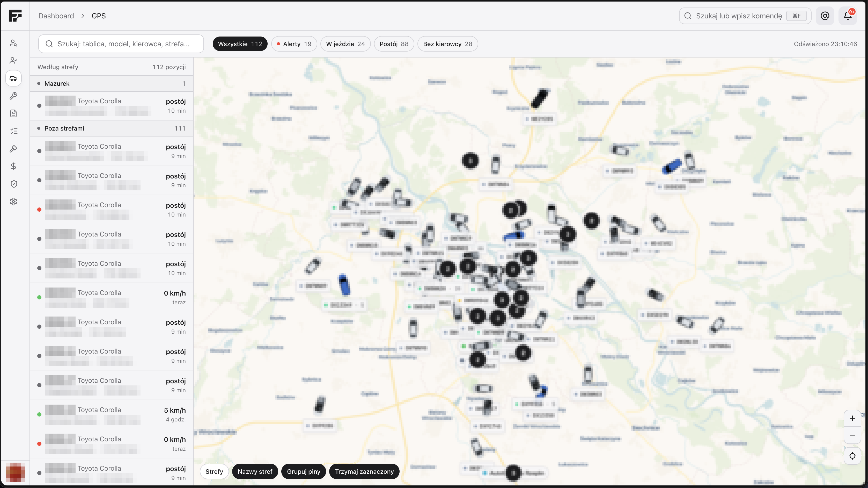Select the Toyota Corolla row showing 5 km/h
This screenshot has height=488, width=868.
pyautogui.click(x=112, y=414)
